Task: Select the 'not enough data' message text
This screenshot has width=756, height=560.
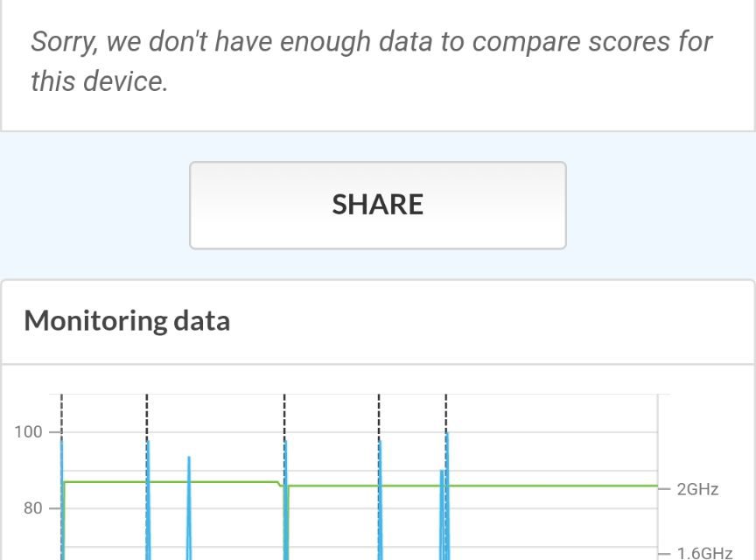Action: (x=372, y=61)
